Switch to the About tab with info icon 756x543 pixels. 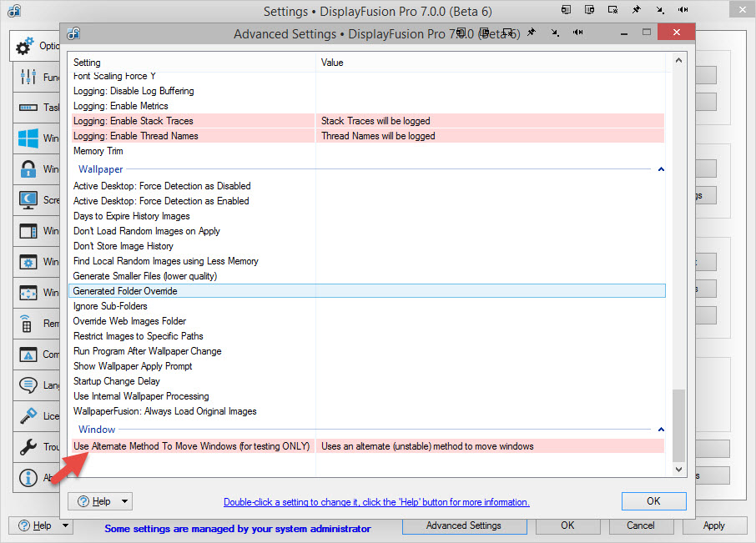[x=28, y=478]
